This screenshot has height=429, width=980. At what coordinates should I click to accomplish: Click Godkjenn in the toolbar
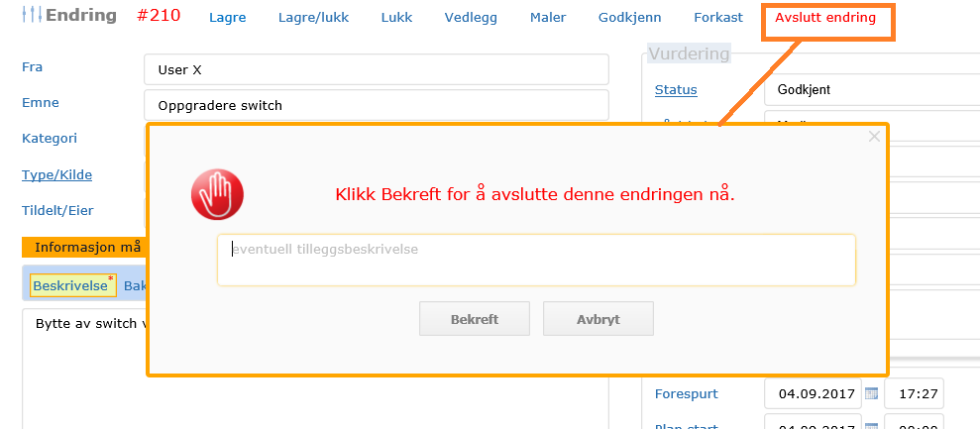pyautogui.click(x=630, y=18)
